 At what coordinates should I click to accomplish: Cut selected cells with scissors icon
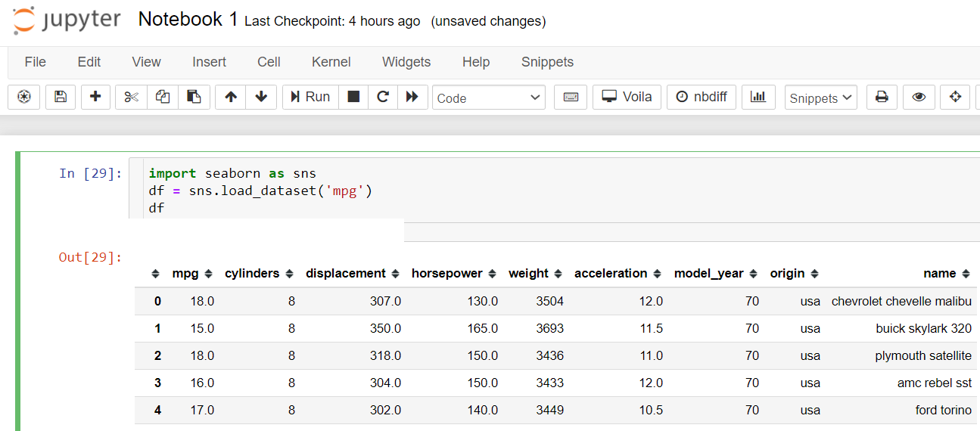tap(131, 97)
